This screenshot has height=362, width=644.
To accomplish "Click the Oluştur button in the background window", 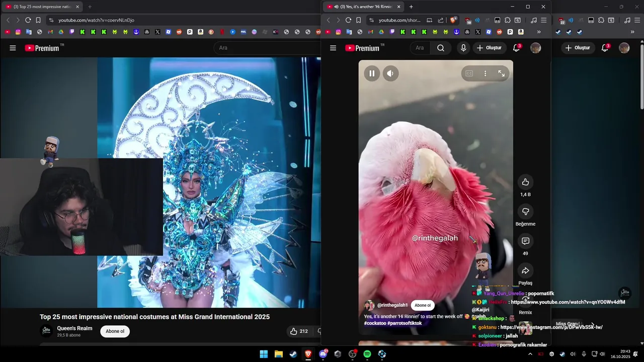I will coord(578,48).
